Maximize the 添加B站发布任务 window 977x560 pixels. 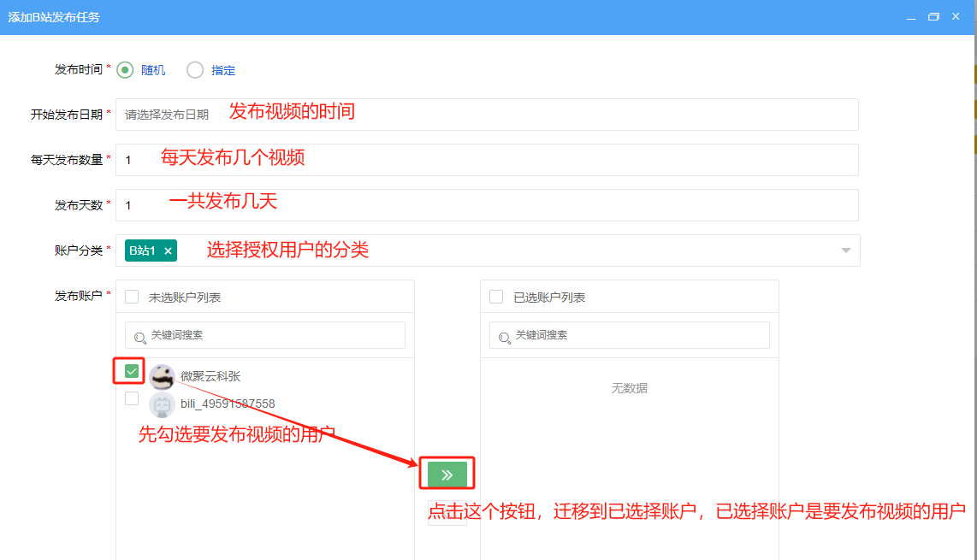(933, 17)
